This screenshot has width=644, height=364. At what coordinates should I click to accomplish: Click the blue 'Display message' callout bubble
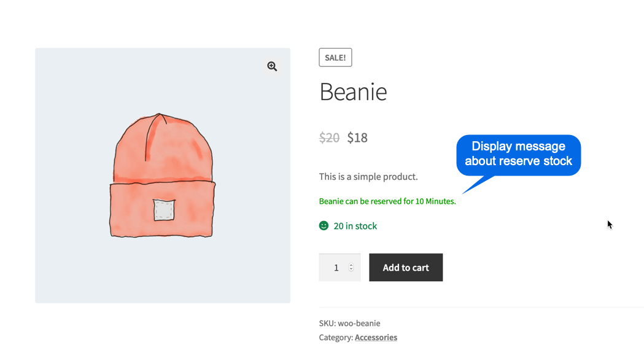coord(518,154)
